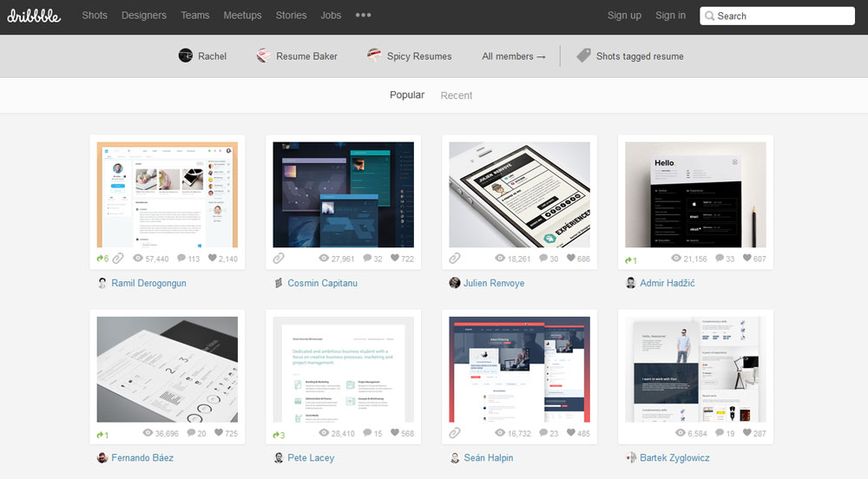
Task: Click the comments icon showing 32
Action: point(367,259)
